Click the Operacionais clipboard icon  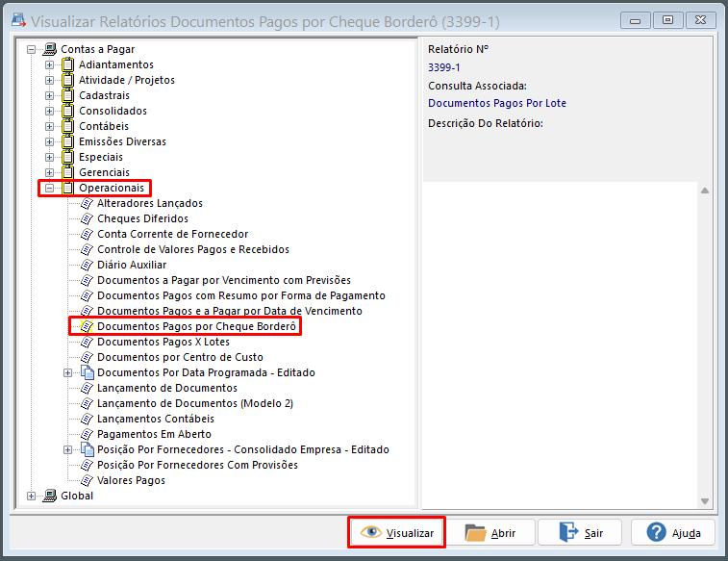[67, 188]
